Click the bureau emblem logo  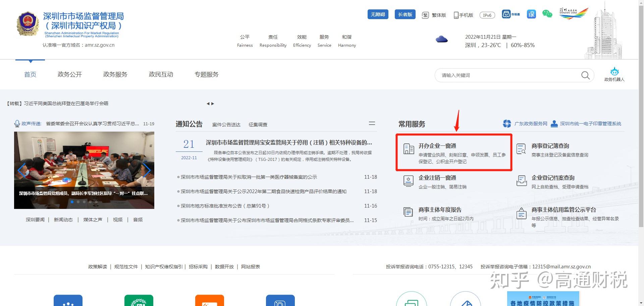click(28, 24)
